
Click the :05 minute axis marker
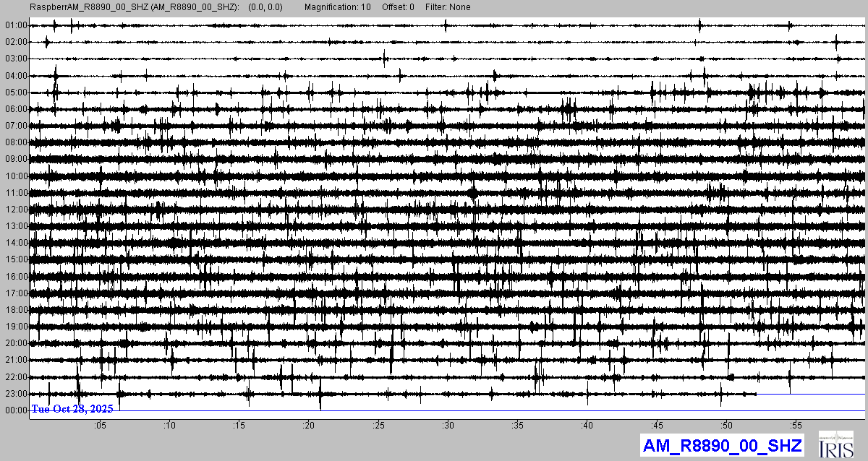pyautogui.click(x=100, y=425)
